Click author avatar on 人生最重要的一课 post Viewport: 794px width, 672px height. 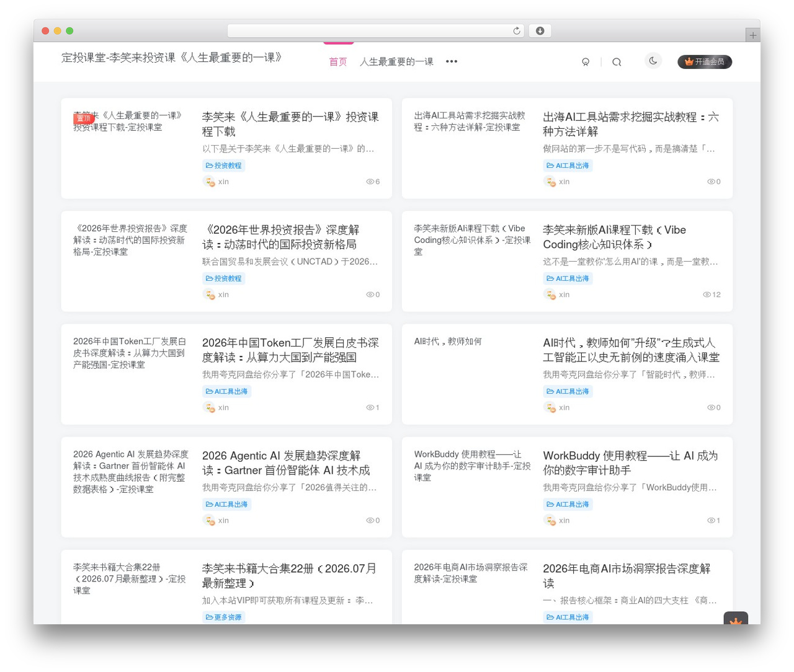tap(209, 182)
